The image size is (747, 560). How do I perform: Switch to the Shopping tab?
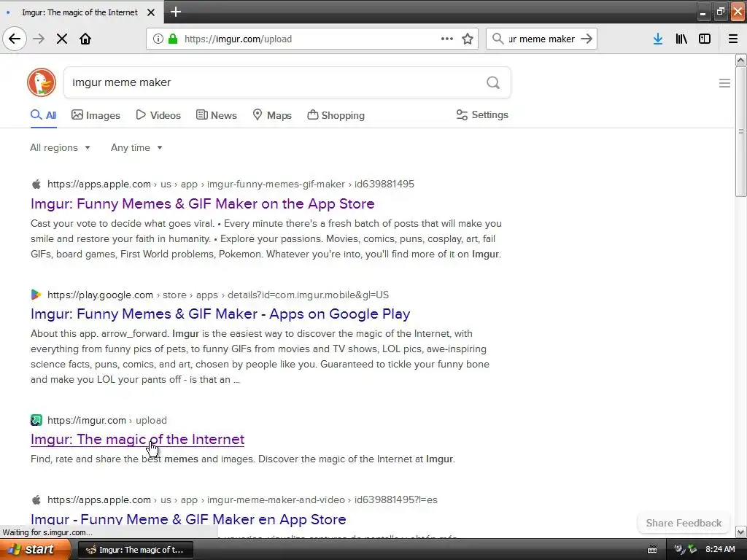(x=336, y=115)
